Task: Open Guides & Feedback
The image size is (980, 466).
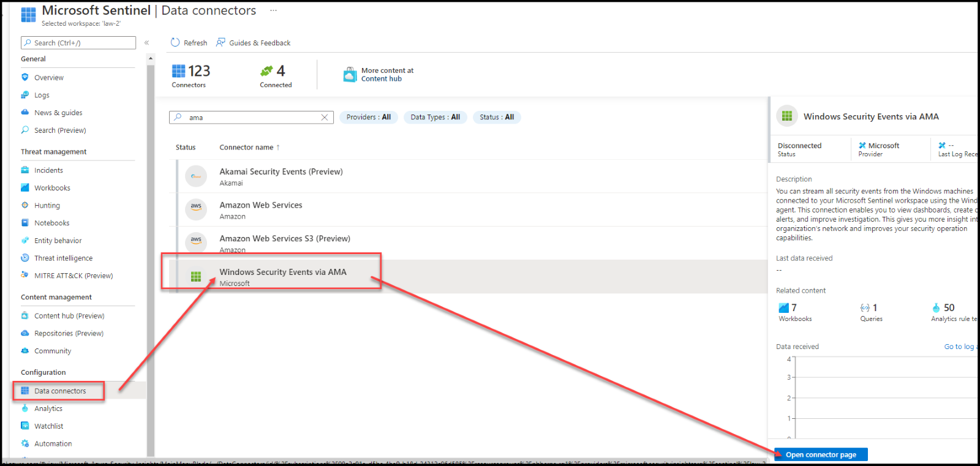Action: 254,42
